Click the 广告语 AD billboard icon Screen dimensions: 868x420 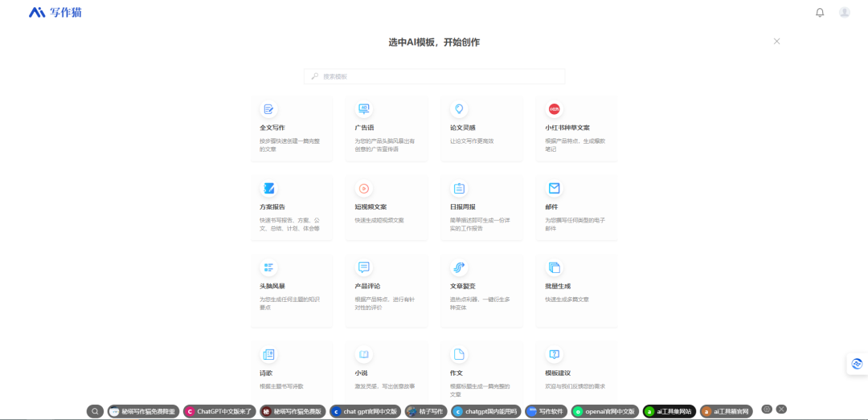coord(364,109)
